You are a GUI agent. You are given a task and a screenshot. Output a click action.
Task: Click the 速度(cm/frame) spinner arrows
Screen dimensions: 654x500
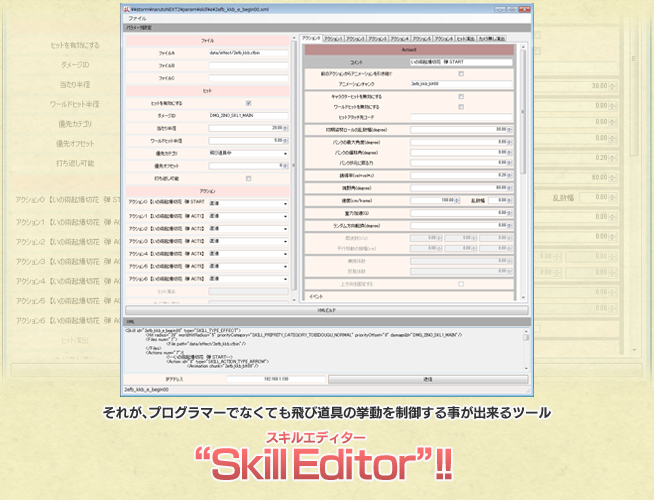click(x=457, y=201)
